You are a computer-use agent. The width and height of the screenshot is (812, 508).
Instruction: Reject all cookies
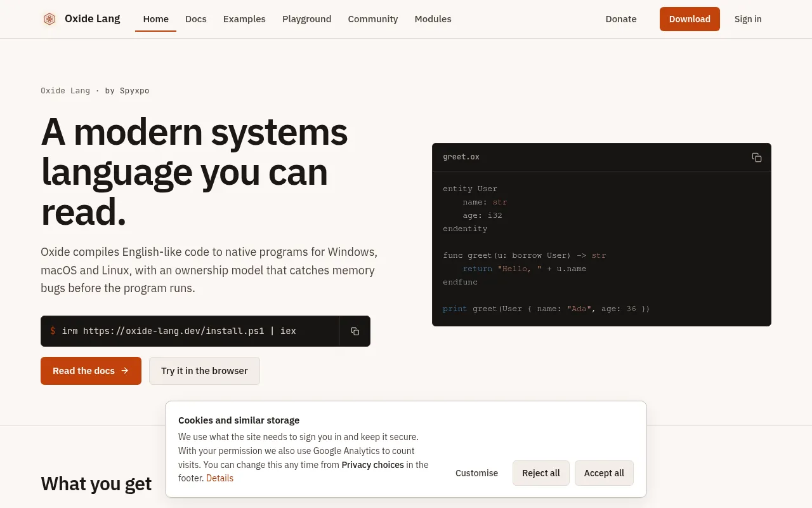click(x=541, y=473)
